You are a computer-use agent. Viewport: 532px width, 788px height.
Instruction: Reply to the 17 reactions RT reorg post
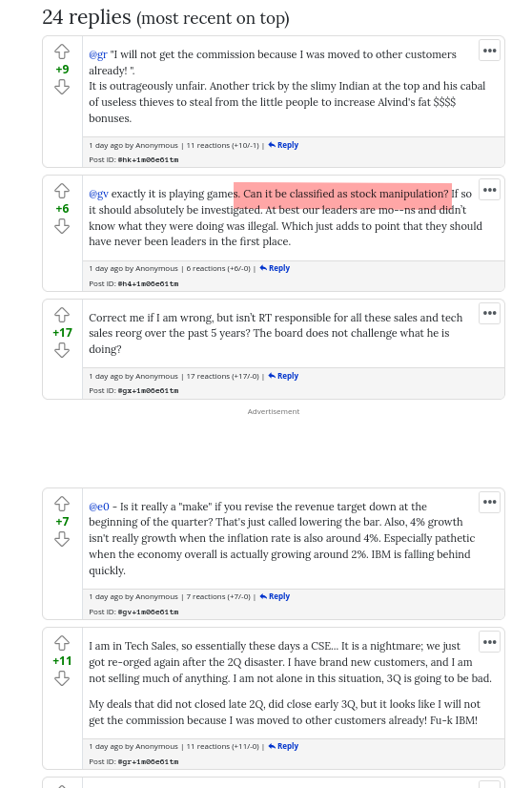[x=283, y=376]
